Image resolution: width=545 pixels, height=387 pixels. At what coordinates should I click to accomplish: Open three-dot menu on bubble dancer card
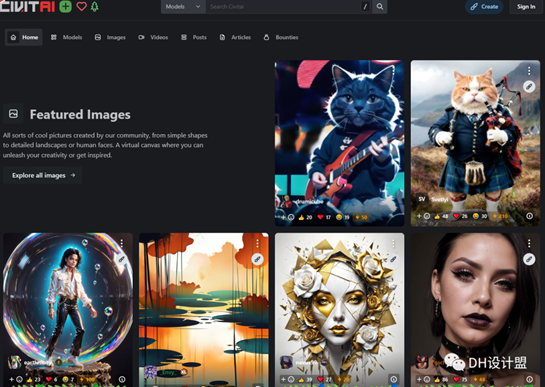pos(122,243)
